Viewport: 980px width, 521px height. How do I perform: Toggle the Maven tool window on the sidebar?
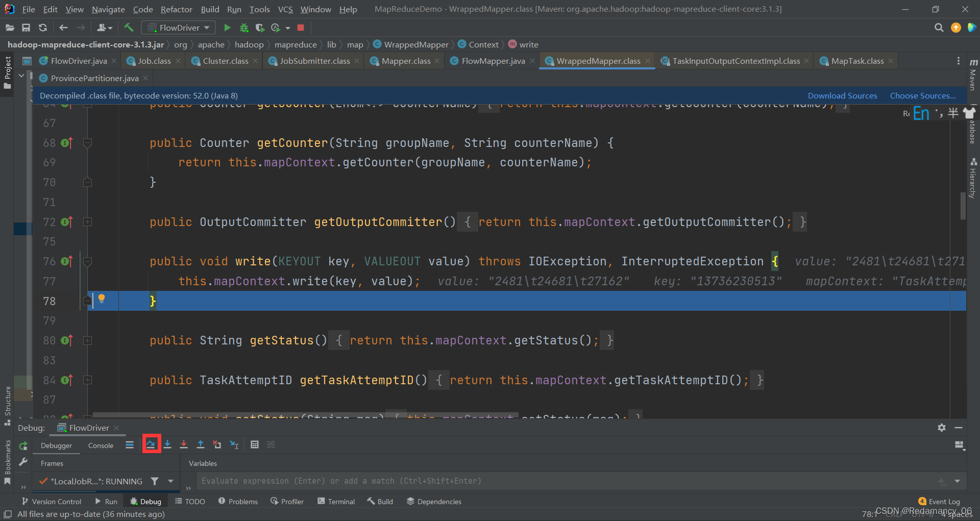973,74
